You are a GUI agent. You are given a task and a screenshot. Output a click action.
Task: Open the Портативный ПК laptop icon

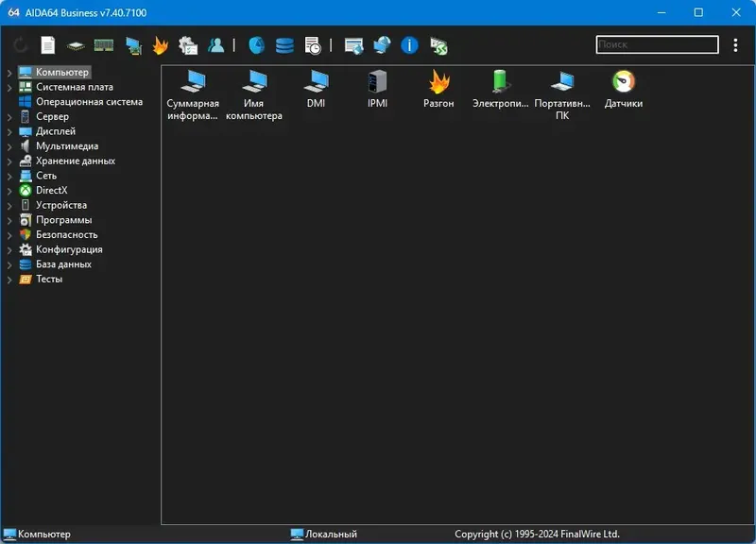click(x=561, y=83)
